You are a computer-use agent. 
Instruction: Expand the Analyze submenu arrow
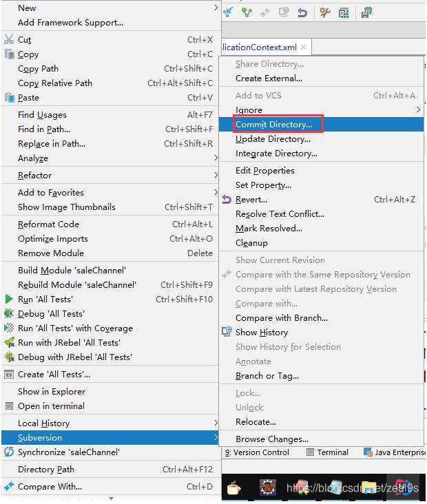click(215, 158)
